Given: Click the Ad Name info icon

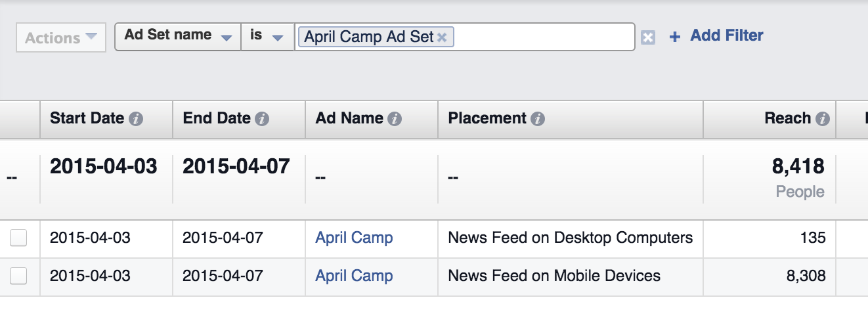Looking at the screenshot, I should (395, 119).
